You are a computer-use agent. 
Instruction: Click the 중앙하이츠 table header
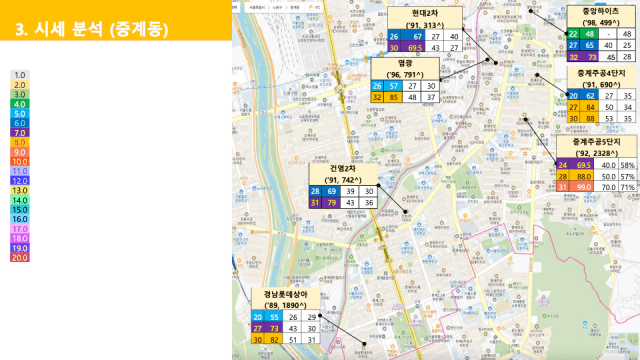[601, 17]
